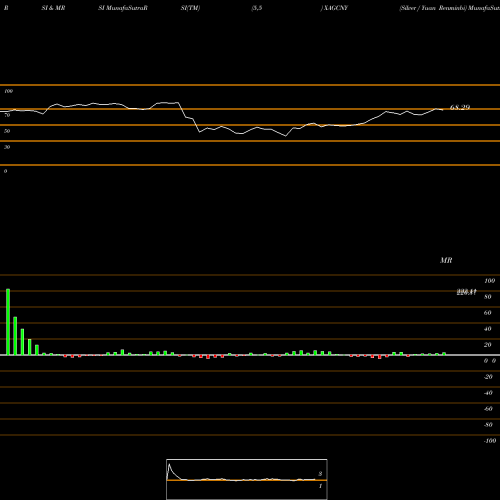The width and height of the screenshot is (500, 500).
Task: Click the MR axis label 20
Action: (488, 345)
